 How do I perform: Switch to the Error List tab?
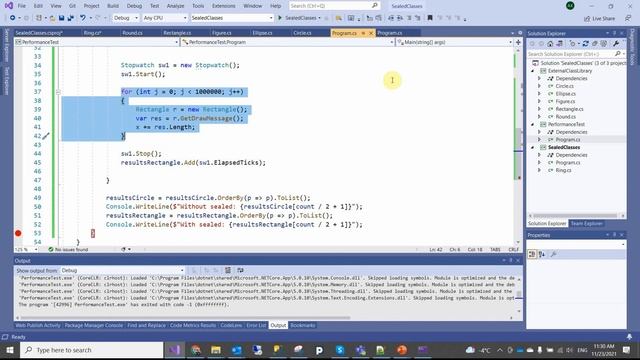click(x=256, y=325)
